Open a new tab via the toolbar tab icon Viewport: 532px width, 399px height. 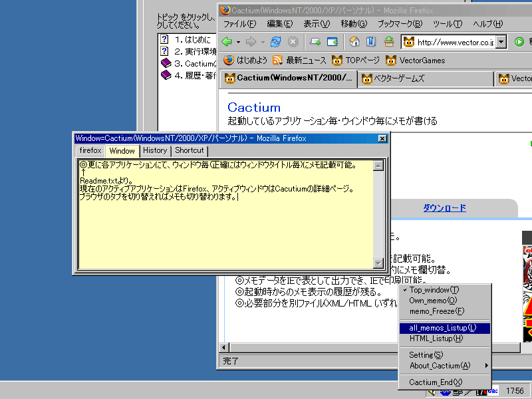332,42
